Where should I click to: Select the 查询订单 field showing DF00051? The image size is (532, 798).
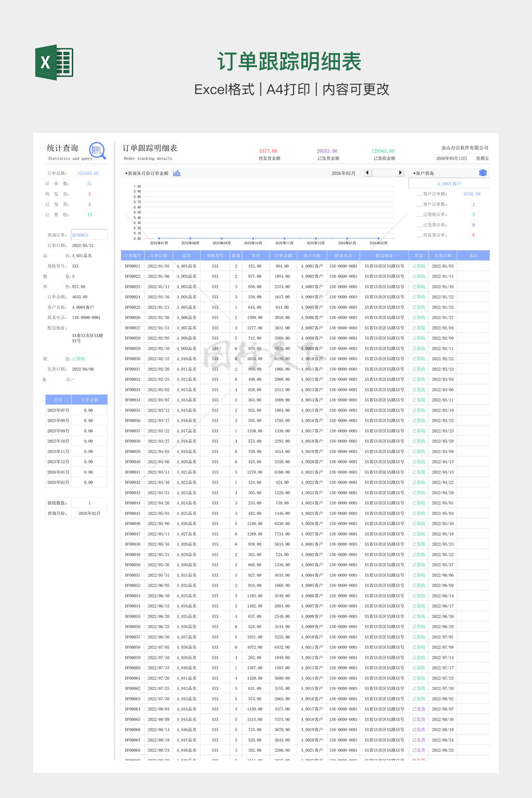[89, 235]
